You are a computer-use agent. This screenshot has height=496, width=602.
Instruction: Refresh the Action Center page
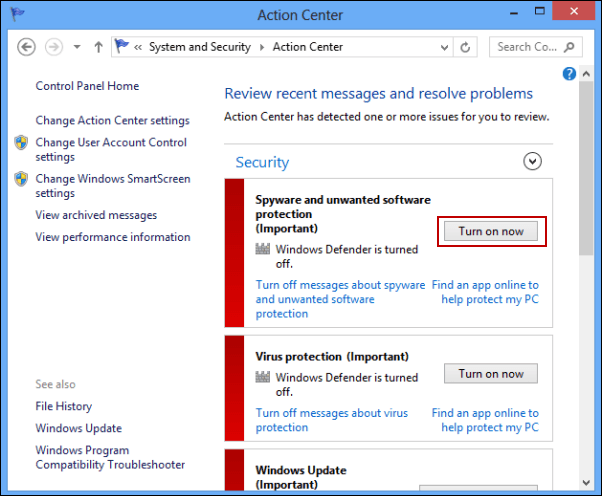pos(465,47)
